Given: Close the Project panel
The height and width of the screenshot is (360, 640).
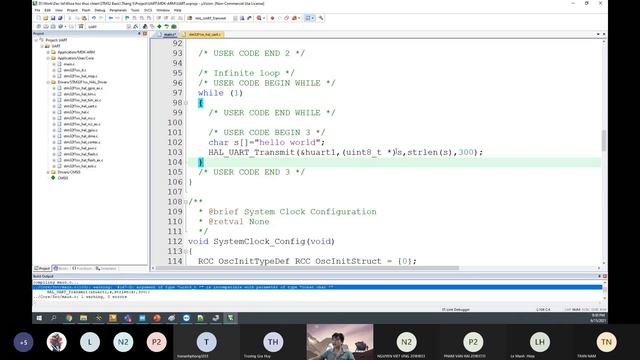Looking at the screenshot, I should (x=144, y=33).
